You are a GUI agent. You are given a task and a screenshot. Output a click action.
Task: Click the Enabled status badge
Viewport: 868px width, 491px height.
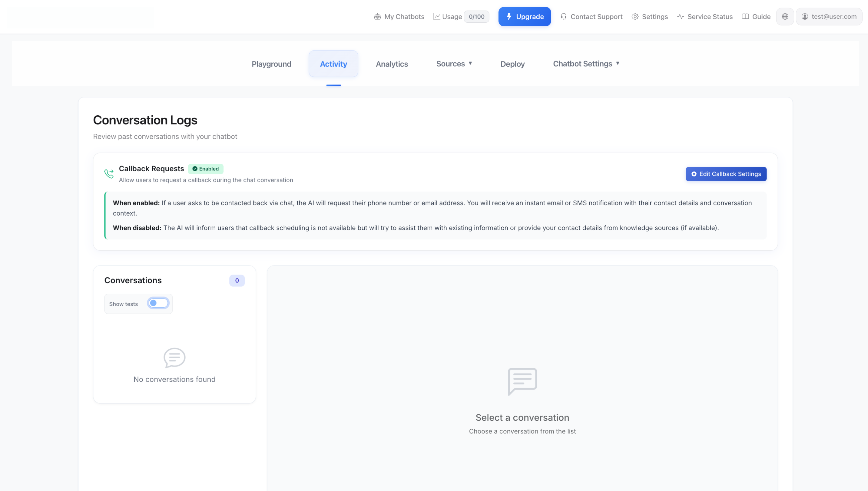205,169
